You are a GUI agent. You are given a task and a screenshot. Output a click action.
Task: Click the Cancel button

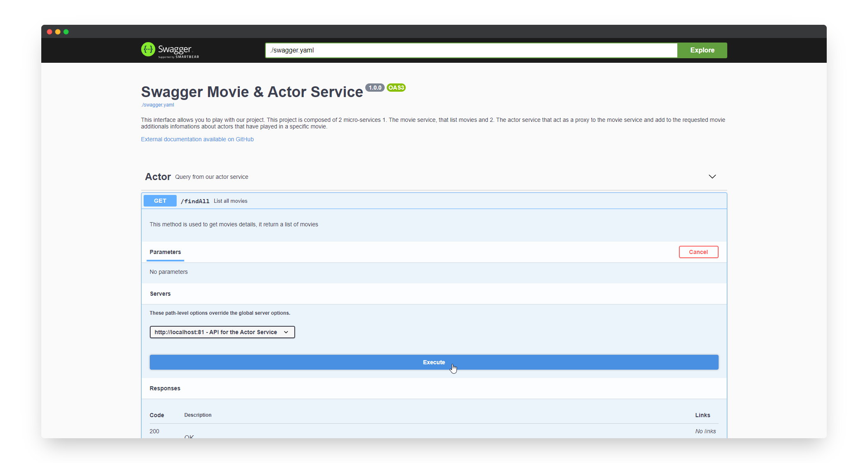click(698, 252)
